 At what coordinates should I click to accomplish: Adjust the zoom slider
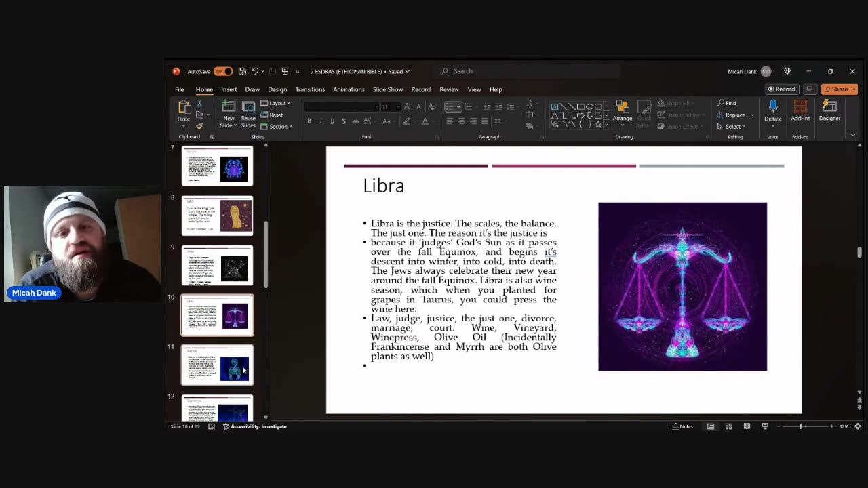pyautogui.click(x=801, y=426)
